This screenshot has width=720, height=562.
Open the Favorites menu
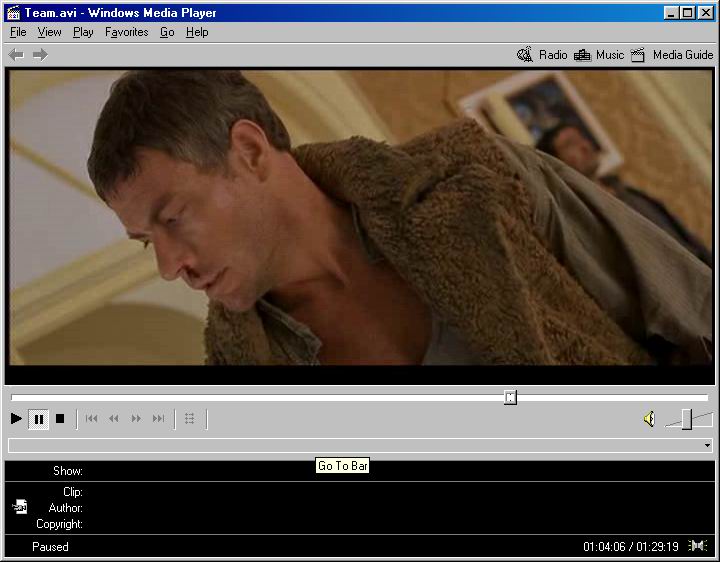pyautogui.click(x=126, y=32)
